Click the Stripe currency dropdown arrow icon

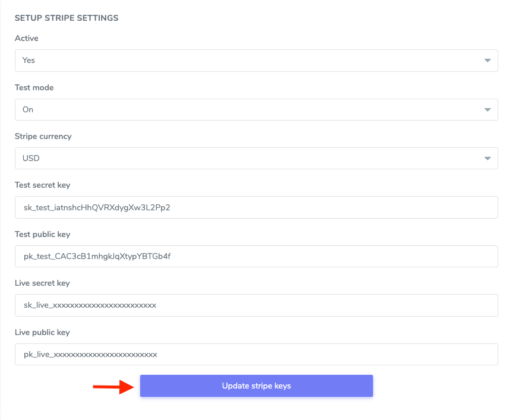(x=487, y=158)
